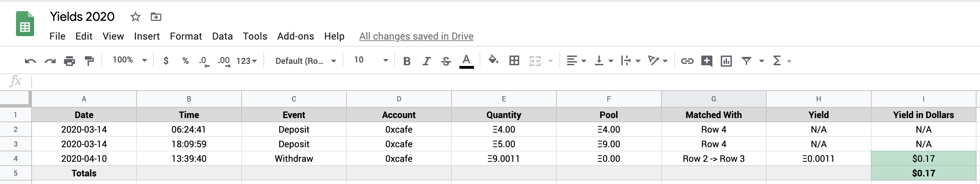Click 'All changes saved in Drive' link
This screenshot has width=980, height=184.
coord(416,36)
